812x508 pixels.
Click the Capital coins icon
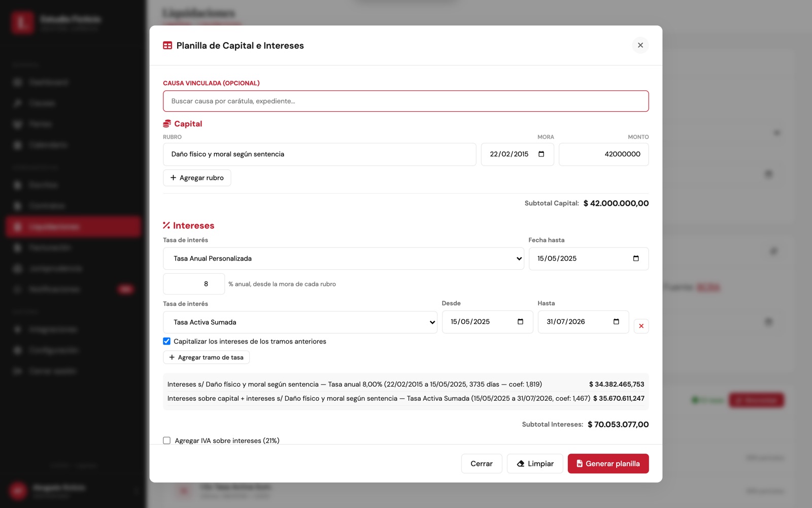[167, 124]
